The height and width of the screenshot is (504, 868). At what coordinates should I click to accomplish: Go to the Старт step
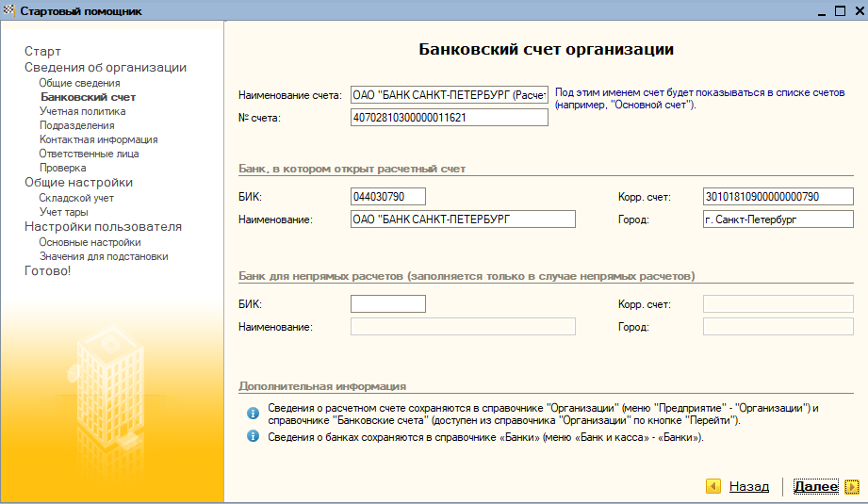coord(42,52)
